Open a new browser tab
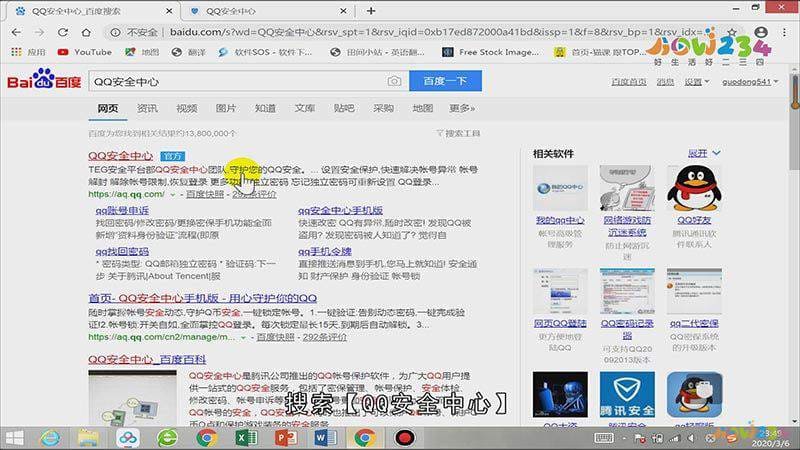The height and width of the screenshot is (450, 800). tap(371, 11)
